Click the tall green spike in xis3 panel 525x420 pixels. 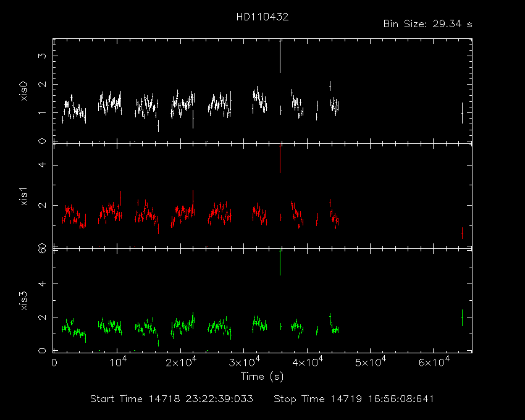[x=280, y=262]
